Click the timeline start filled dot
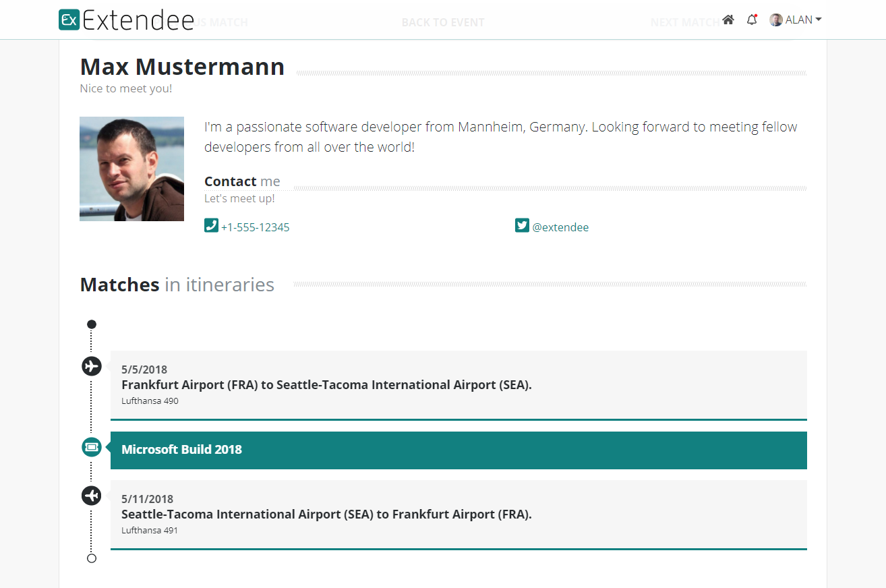 pyautogui.click(x=92, y=324)
